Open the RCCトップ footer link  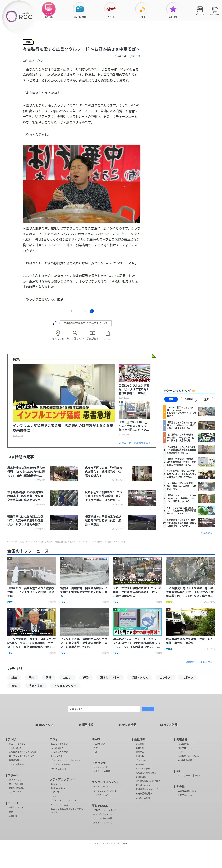point(44,725)
